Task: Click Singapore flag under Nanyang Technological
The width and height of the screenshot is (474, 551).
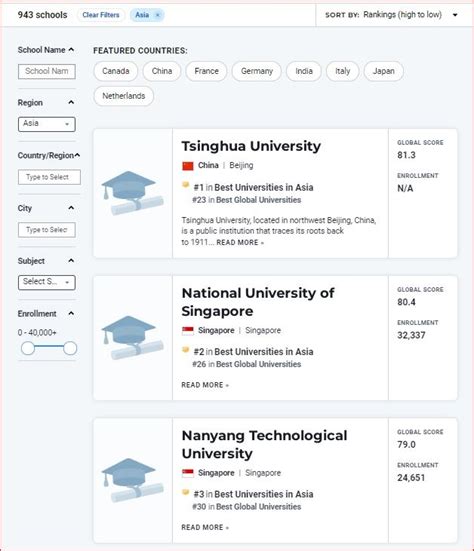Action: [x=188, y=473]
